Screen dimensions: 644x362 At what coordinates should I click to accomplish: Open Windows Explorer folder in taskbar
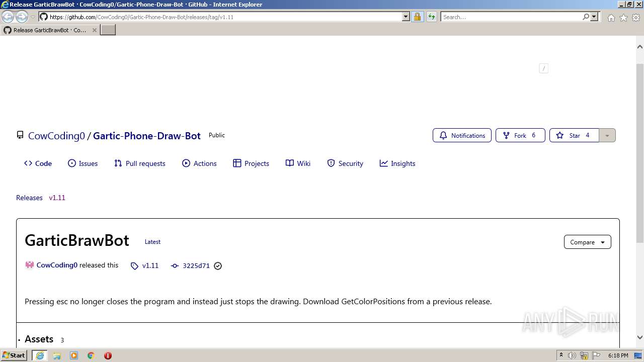click(x=57, y=355)
